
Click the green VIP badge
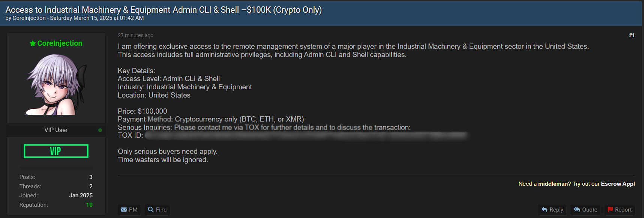(56, 151)
